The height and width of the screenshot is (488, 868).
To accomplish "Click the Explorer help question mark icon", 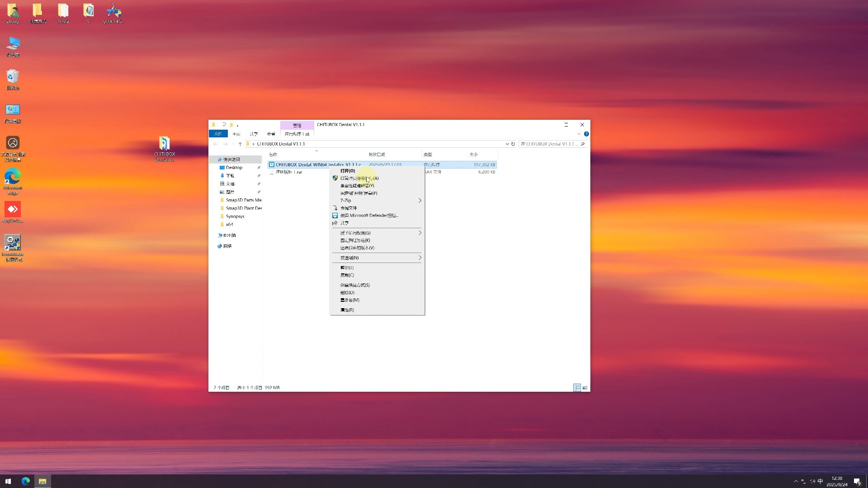I will pyautogui.click(x=586, y=134).
